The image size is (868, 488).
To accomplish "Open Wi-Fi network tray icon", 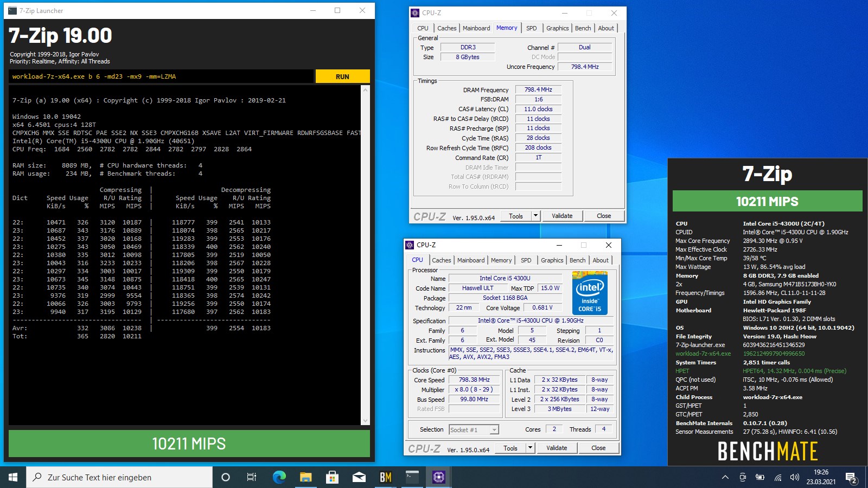I will coord(777,477).
